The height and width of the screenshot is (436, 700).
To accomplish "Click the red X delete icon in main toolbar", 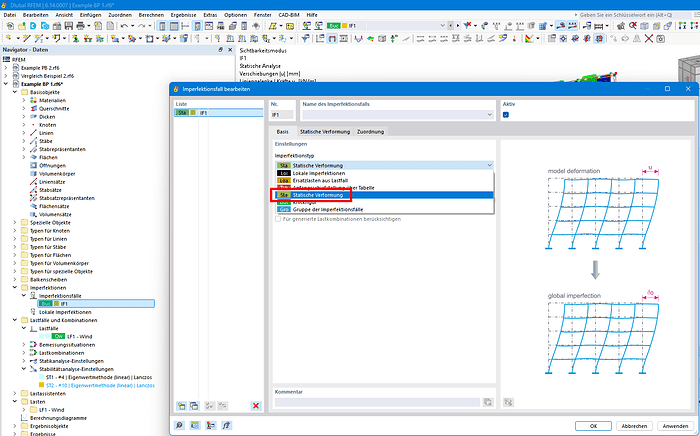I will coord(649,39).
